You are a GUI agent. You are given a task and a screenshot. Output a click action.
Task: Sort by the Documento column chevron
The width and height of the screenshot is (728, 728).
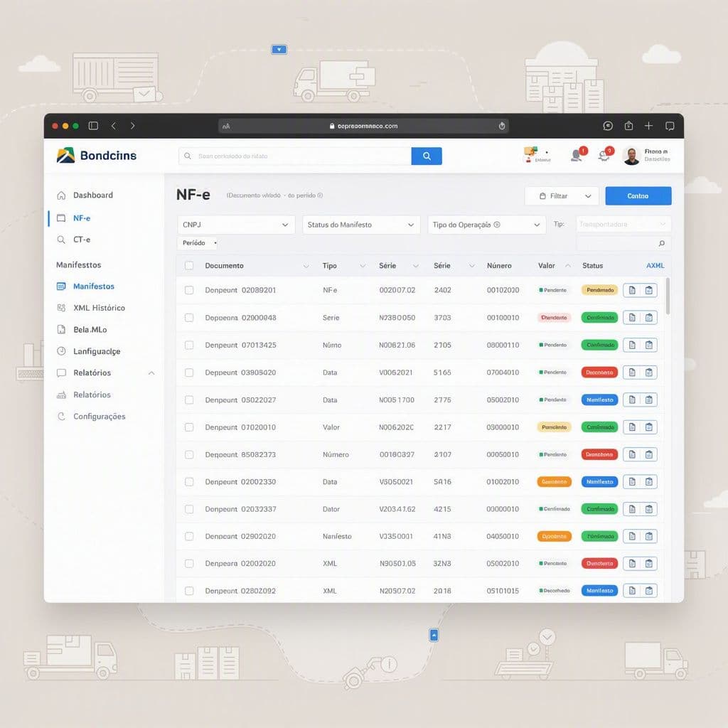point(306,266)
